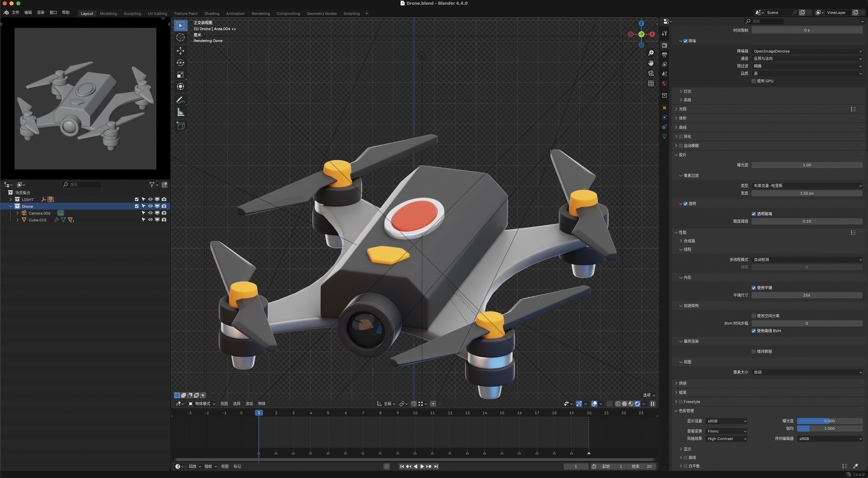Click frame 10 on the timeline ruler
Image resolution: width=868 pixels, height=478 pixels.
click(x=415, y=413)
